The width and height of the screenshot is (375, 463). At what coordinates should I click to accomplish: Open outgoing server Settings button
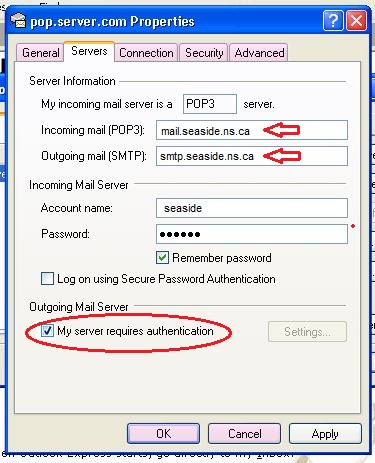tap(307, 332)
